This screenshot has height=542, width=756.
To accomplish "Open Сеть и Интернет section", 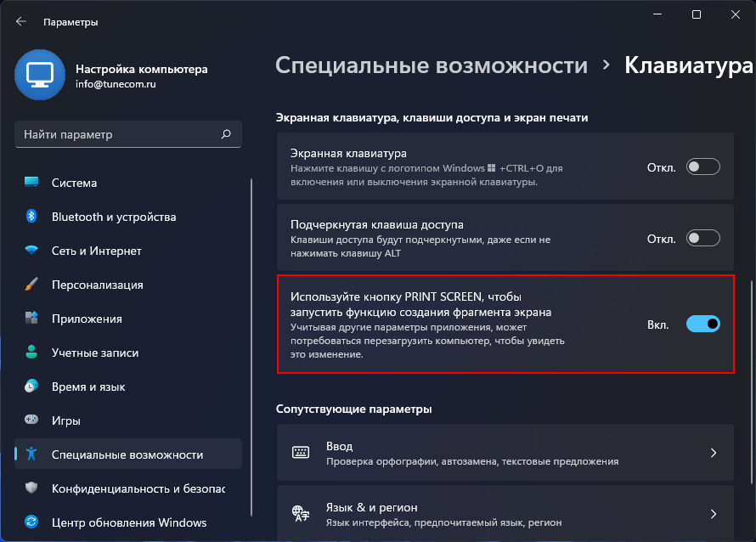I will click(128, 251).
